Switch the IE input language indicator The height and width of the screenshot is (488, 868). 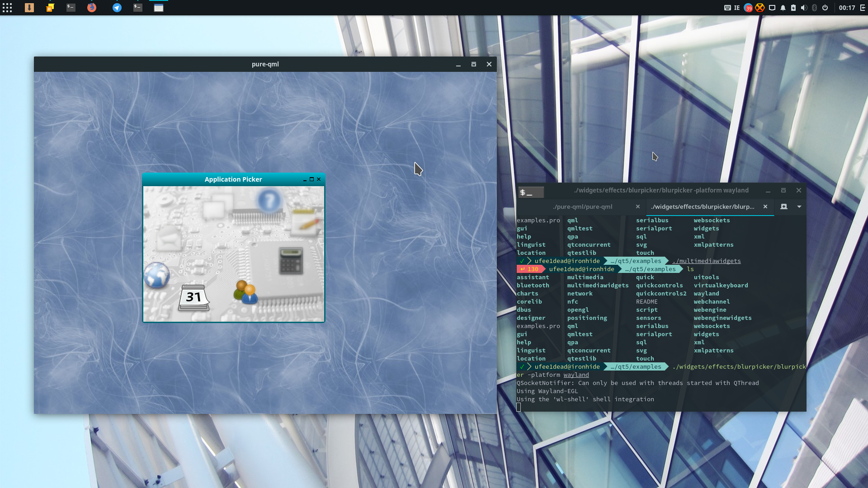pyautogui.click(x=737, y=8)
